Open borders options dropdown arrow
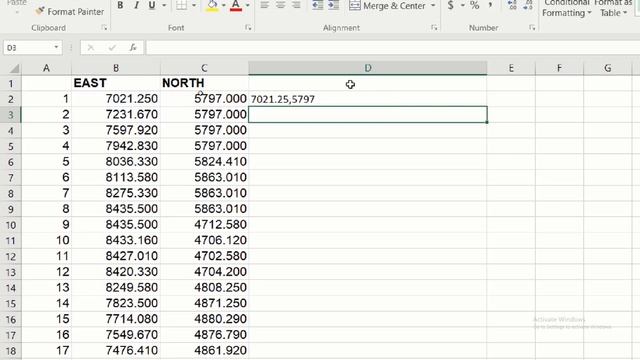The height and width of the screenshot is (360, 640). pos(194,6)
